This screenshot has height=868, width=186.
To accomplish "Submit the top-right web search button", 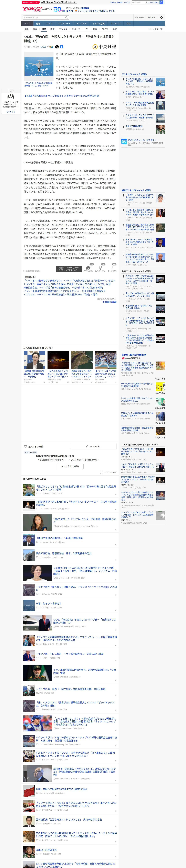I will pyautogui.click(x=161, y=2).
